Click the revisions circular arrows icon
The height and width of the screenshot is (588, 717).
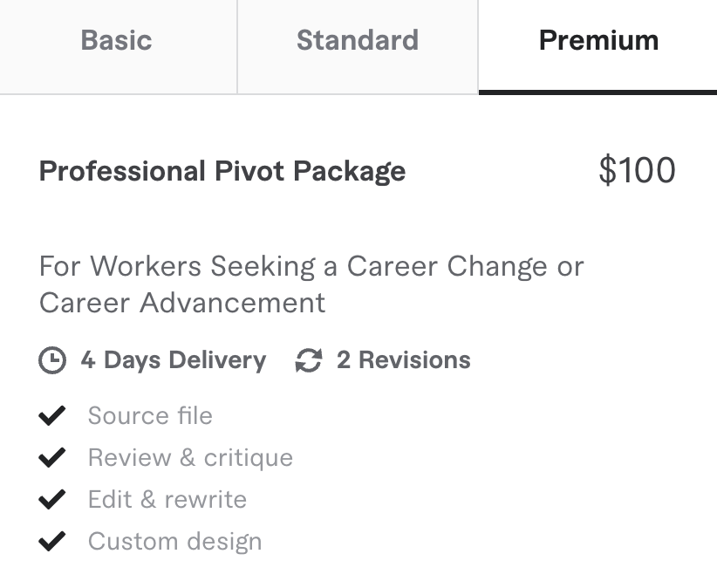[308, 360]
